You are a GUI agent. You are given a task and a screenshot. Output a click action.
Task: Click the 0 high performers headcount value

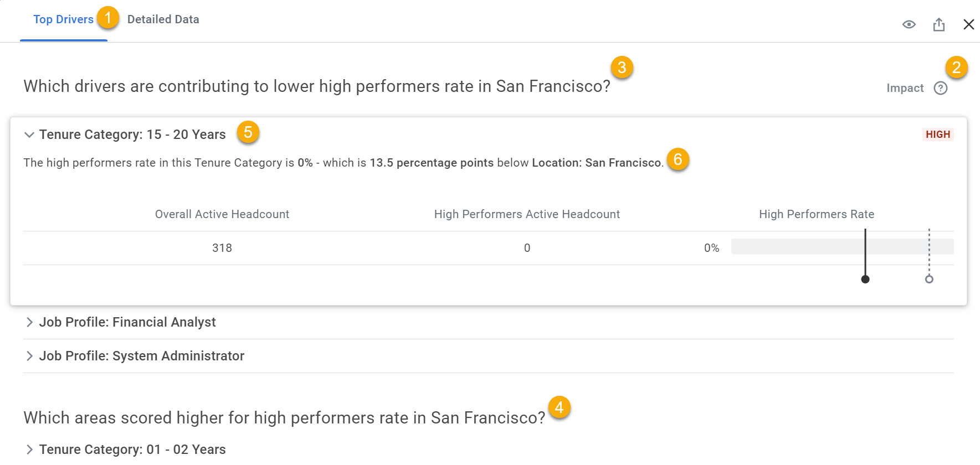[527, 248]
